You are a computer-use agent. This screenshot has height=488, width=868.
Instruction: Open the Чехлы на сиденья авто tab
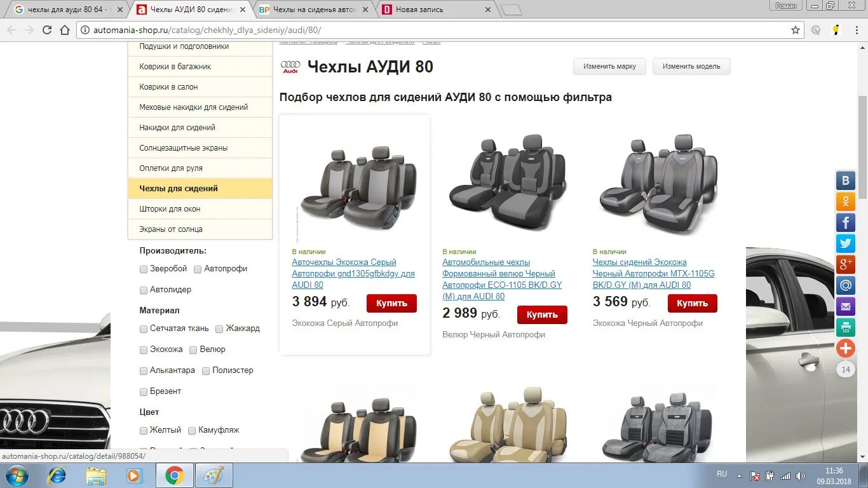(x=313, y=10)
